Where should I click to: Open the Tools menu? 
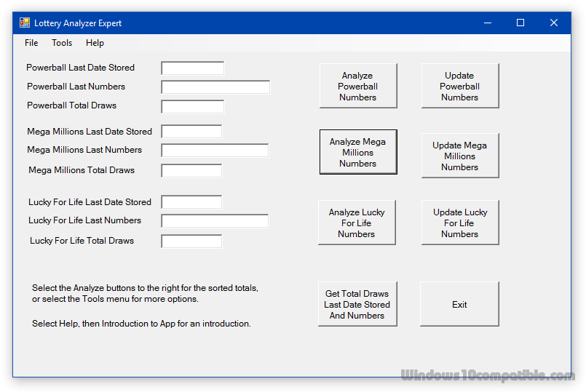coord(62,43)
